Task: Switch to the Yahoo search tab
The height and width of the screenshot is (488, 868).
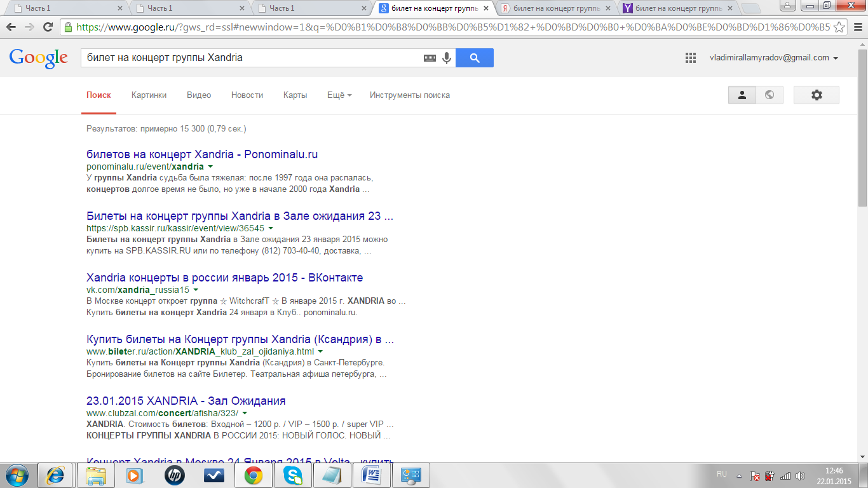Action: pos(678,8)
